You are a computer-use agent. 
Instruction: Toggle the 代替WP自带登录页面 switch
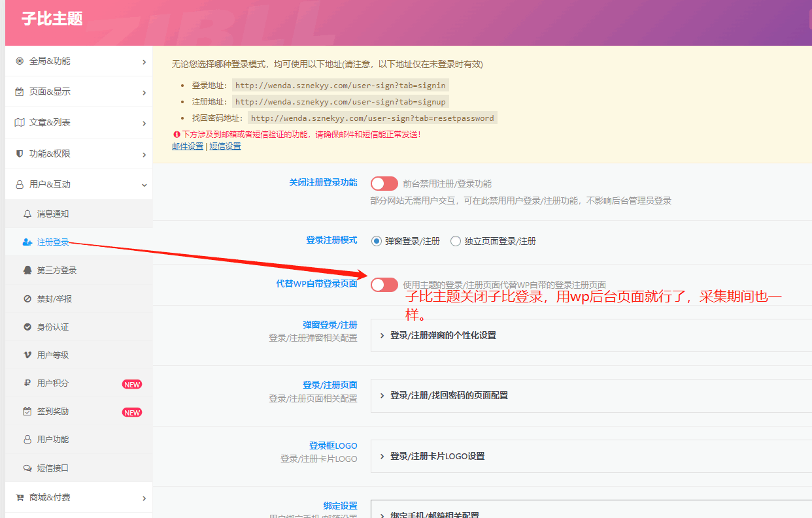click(x=384, y=285)
